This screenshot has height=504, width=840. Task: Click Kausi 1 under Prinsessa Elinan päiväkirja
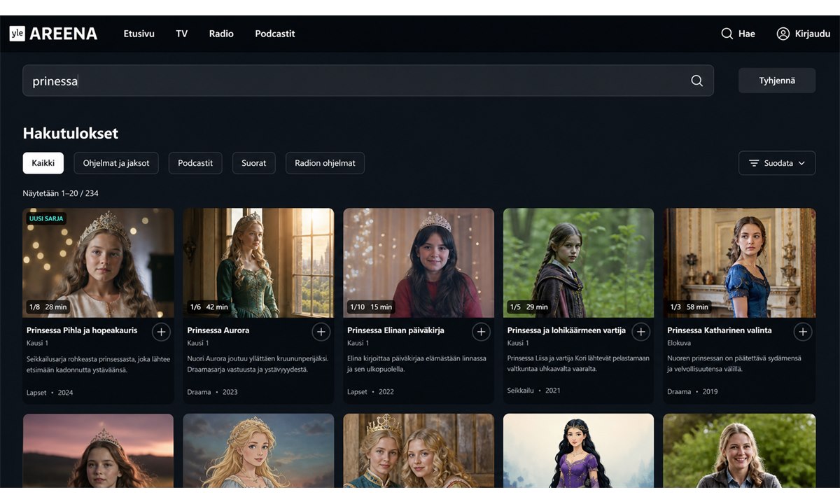[x=358, y=343]
